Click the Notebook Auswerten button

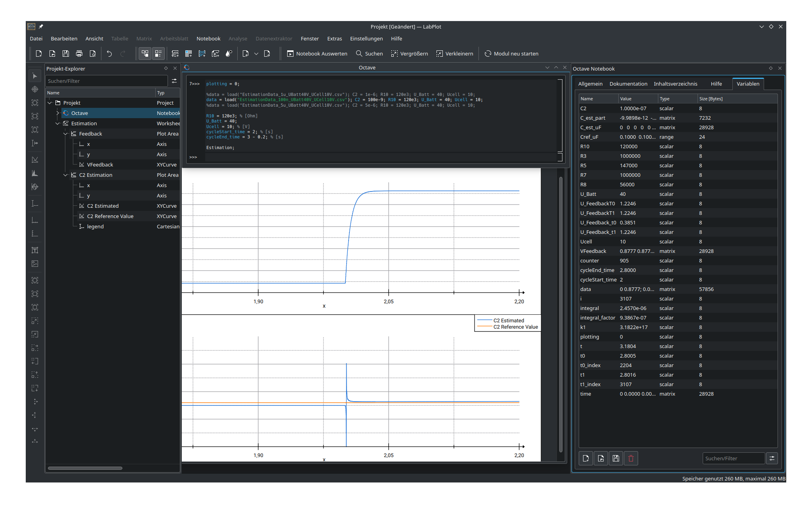[x=317, y=54]
